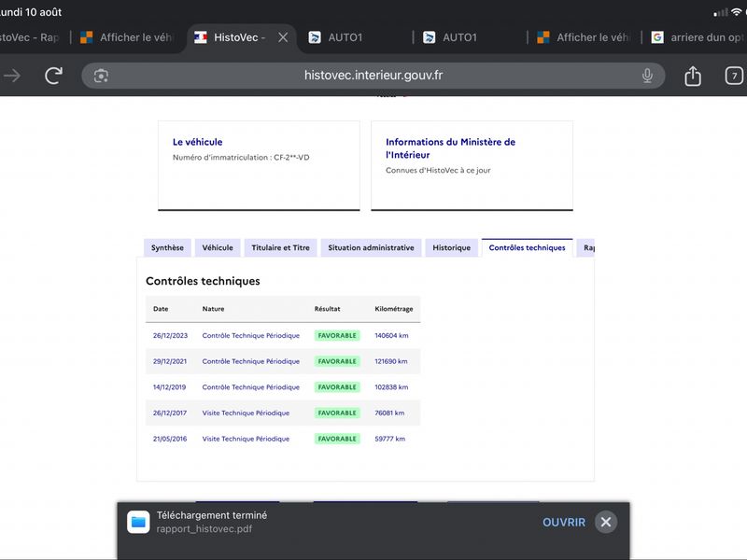Select date 29/12/2021
Image resolution: width=747 pixels, height=560 pixels.
[x=170, y=361]
